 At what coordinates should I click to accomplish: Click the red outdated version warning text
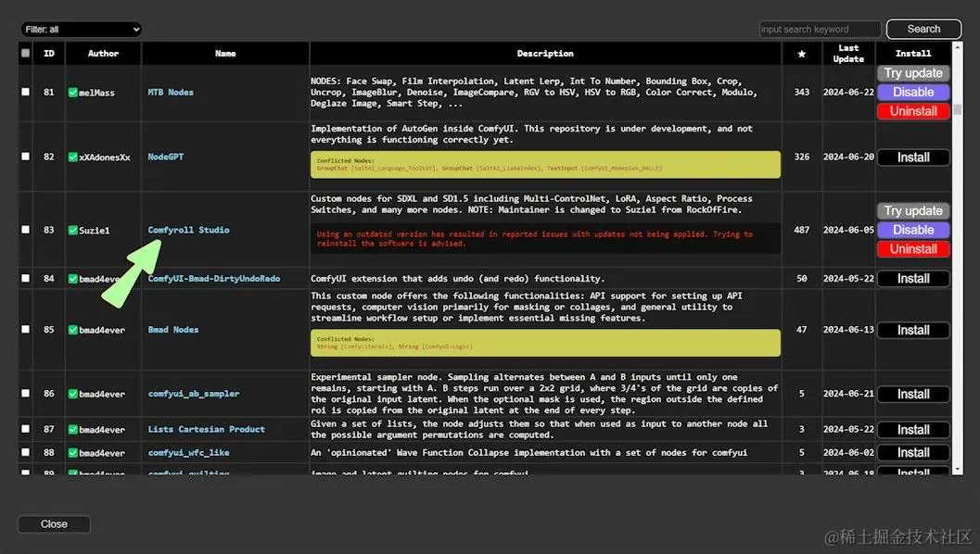point(534,239)
